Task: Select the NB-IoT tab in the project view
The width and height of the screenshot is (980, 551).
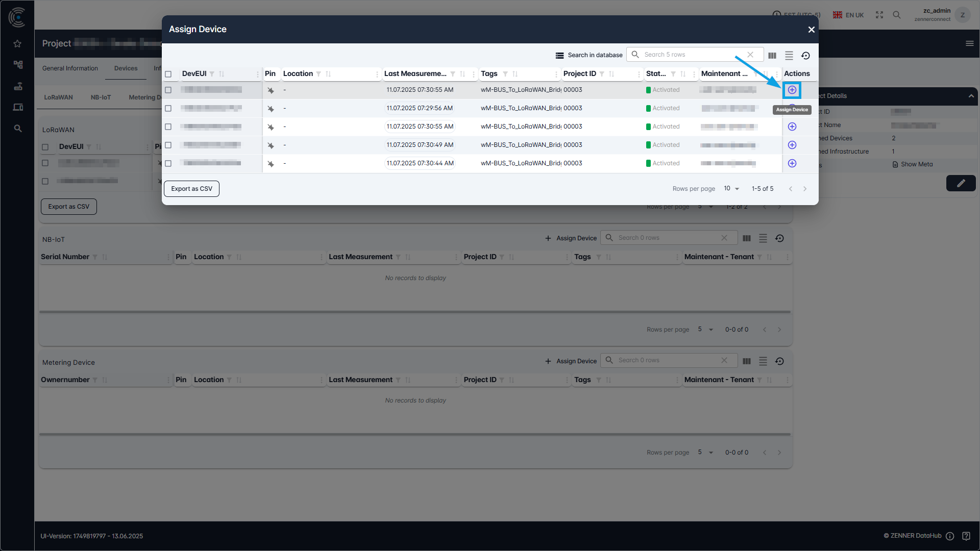Action: tap(101, 97)
